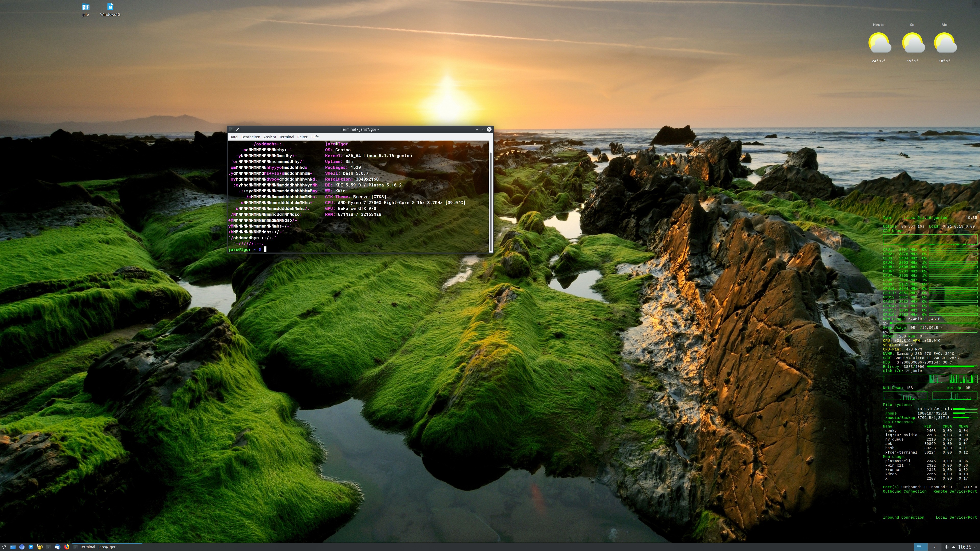980x551 pixels.
Task: Open the Thunderbird mail client
Action: coord(57,547)
